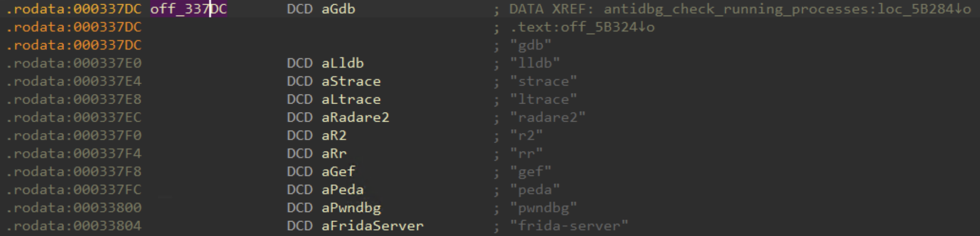Viewport: 980px width, 236px height.
Task: Select the aLldb operand
Action: point(343,63)
